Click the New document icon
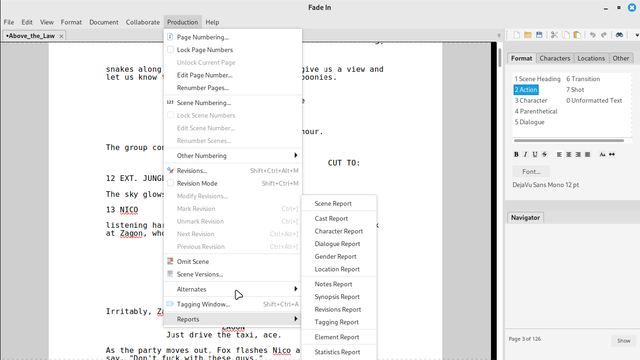This screenshot has height=360, width=640. tap(516, 35)
